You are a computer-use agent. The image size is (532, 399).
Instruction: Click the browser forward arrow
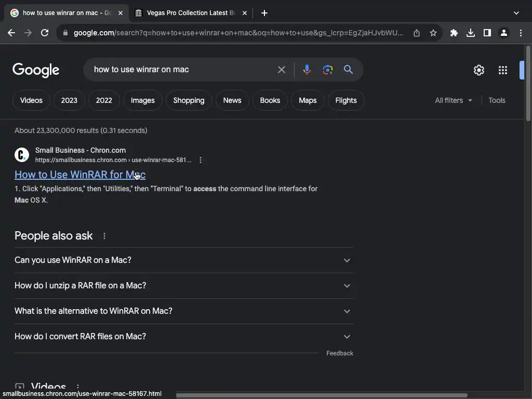pyautogui.click(x=28, y=33)
